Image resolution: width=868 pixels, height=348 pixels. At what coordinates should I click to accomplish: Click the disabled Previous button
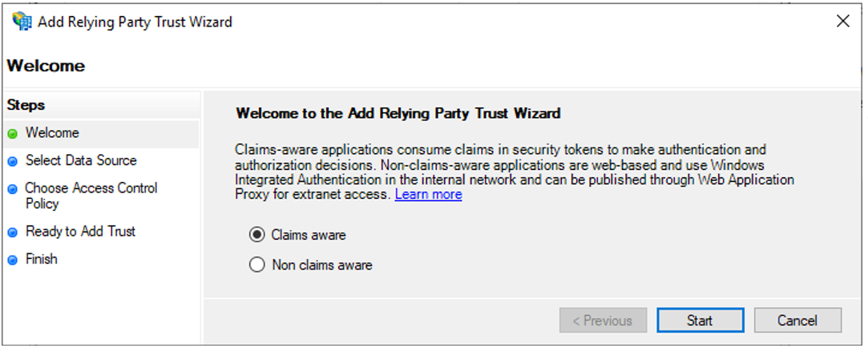pyautogui.click(x=602, y=321)
